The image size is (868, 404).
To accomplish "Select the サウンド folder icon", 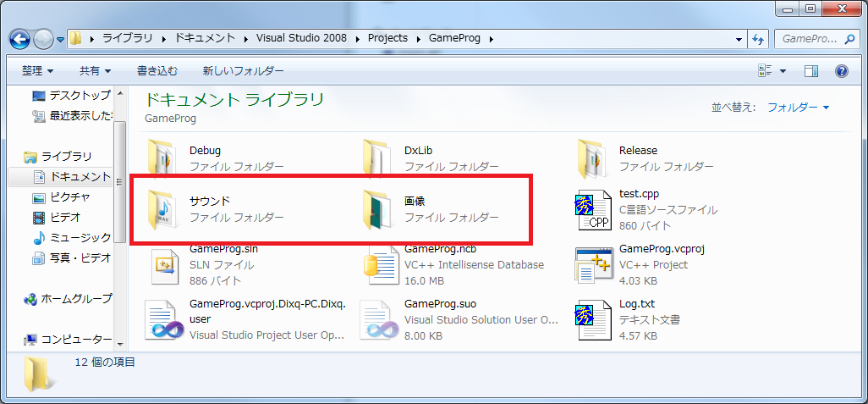I will 162,208.
